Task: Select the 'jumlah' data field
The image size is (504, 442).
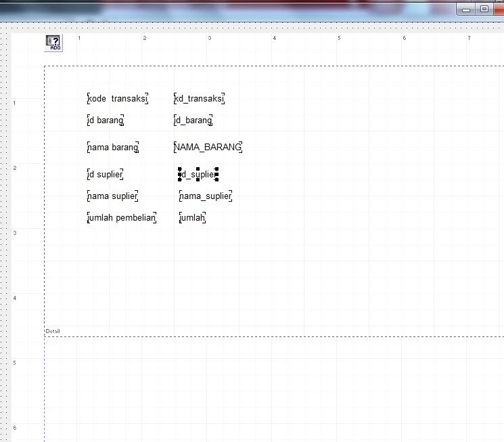Action: point(193,217)
